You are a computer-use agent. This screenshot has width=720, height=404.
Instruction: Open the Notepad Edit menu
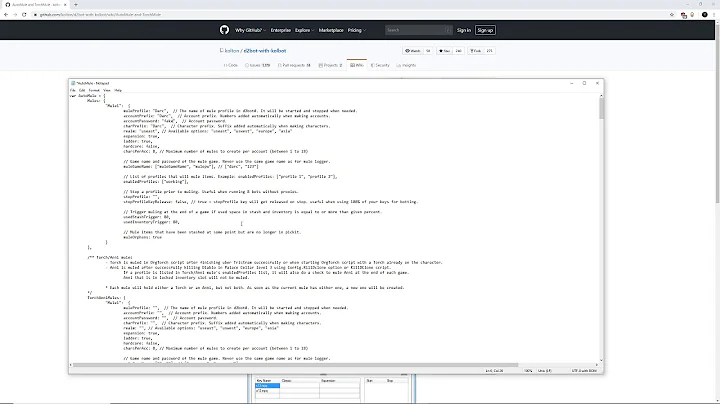(82, 90)
